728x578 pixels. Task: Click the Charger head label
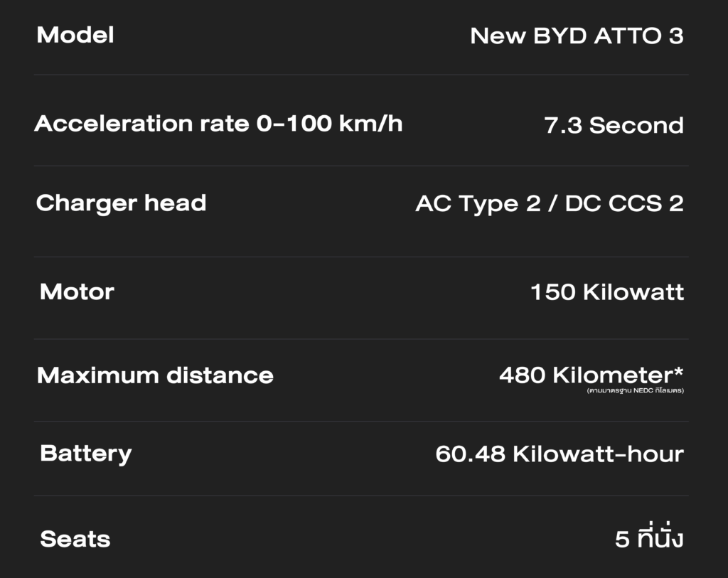(121, 203)
